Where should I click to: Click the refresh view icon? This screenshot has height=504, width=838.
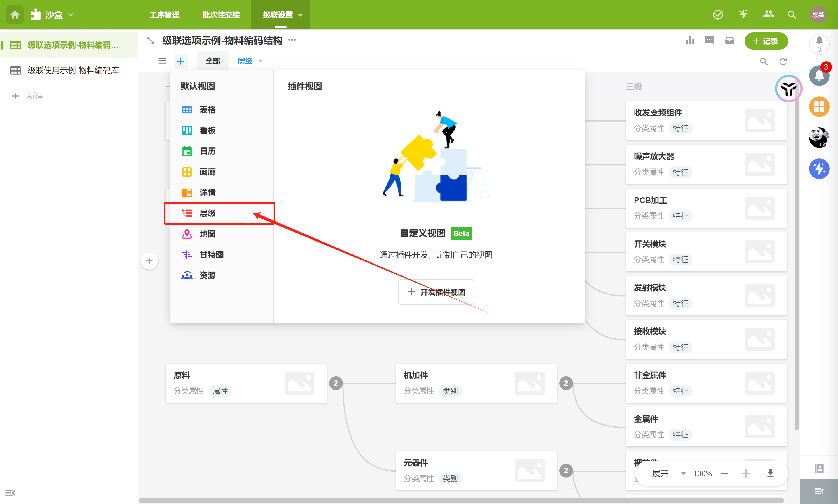(783, 62)
